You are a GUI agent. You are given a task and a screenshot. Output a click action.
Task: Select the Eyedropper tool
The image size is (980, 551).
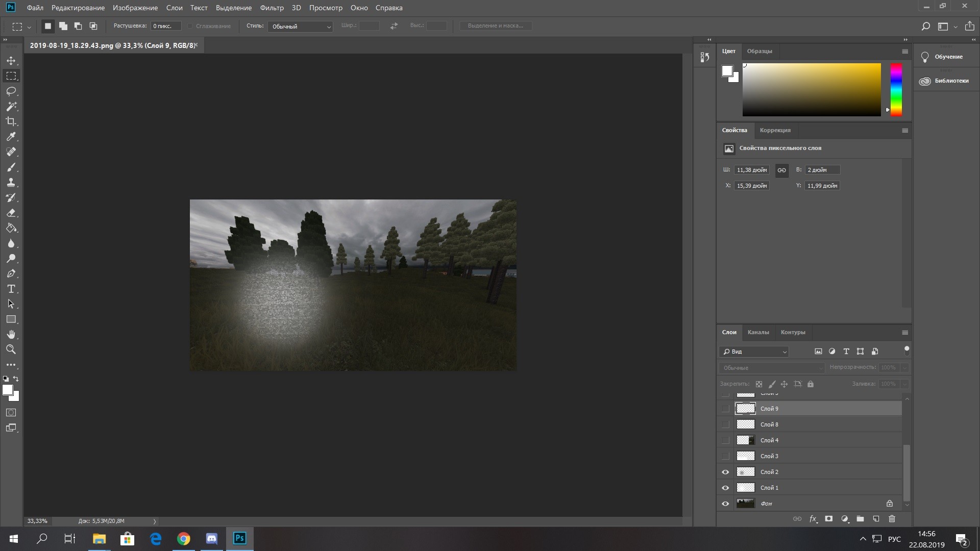(x=11, y=137)
